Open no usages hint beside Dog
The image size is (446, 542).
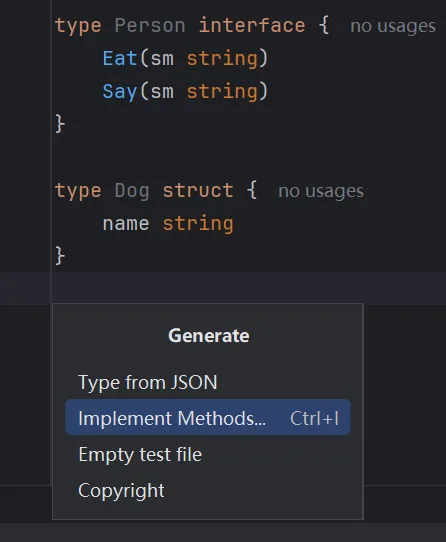coord(321,191)
